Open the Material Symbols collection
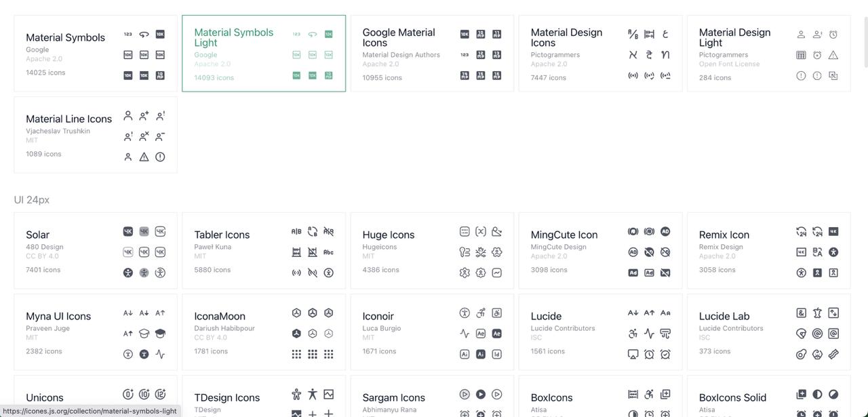 coord(96,54)
